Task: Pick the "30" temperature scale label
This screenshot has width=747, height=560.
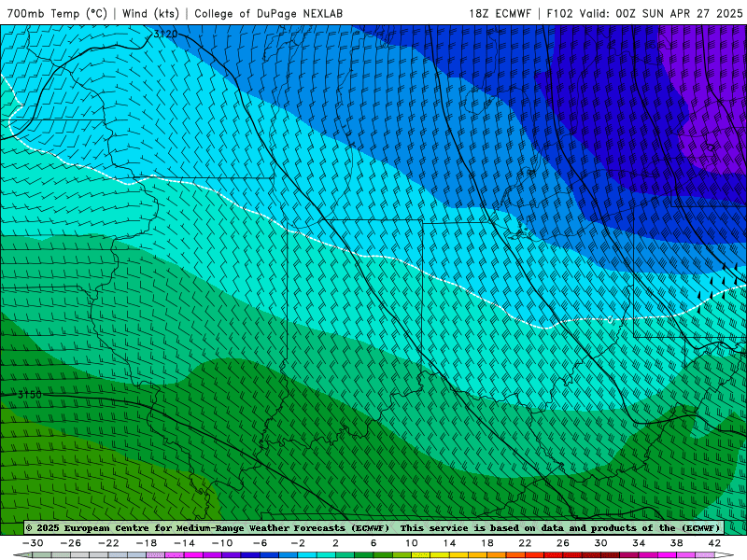Action: click(x=600, y=543)
